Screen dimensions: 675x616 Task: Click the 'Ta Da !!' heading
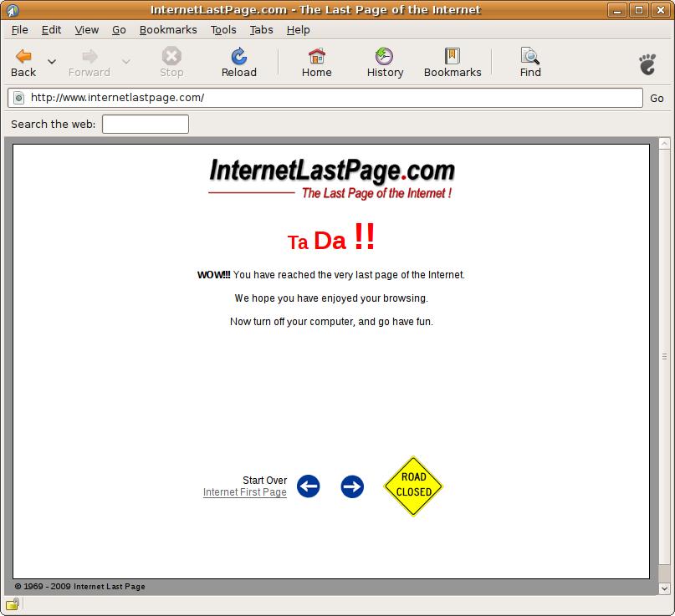point(330,238)
